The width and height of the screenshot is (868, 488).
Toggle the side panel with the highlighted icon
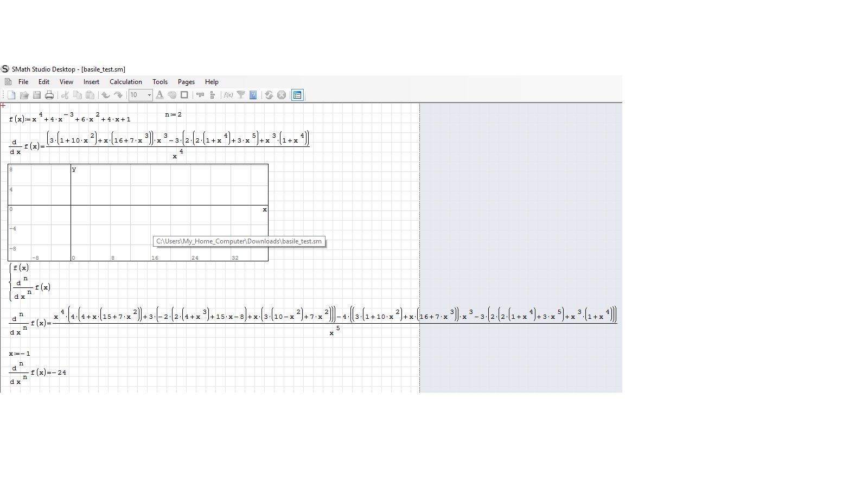tap(297, 95)
